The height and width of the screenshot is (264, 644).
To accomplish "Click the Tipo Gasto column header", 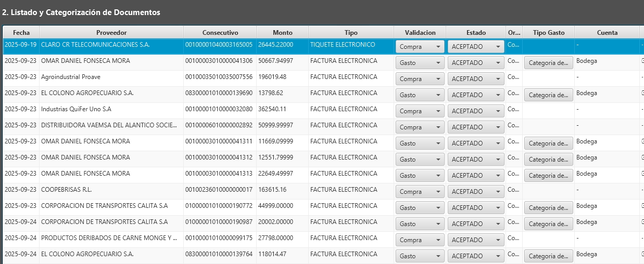I will click(x=548, y=32).
